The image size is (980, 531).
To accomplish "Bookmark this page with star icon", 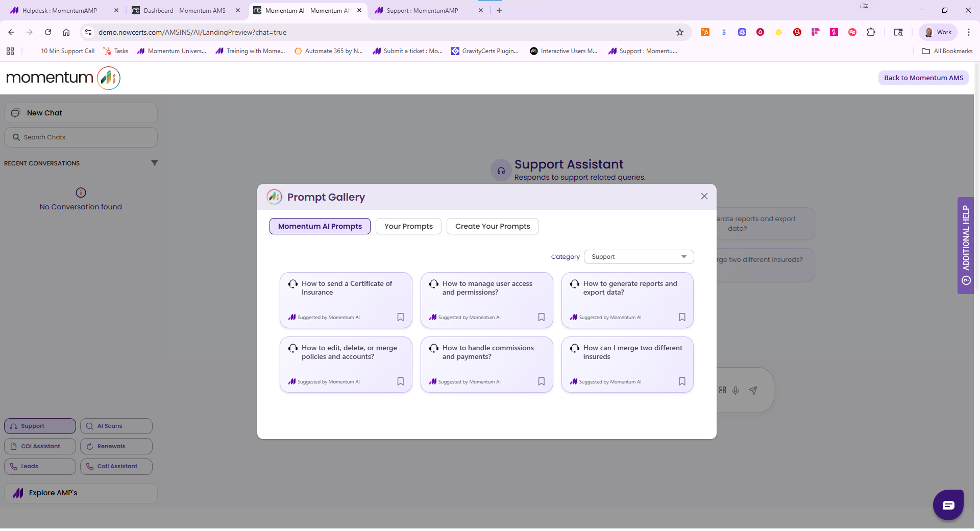I will pyautogui.click(x=680, y=32).
